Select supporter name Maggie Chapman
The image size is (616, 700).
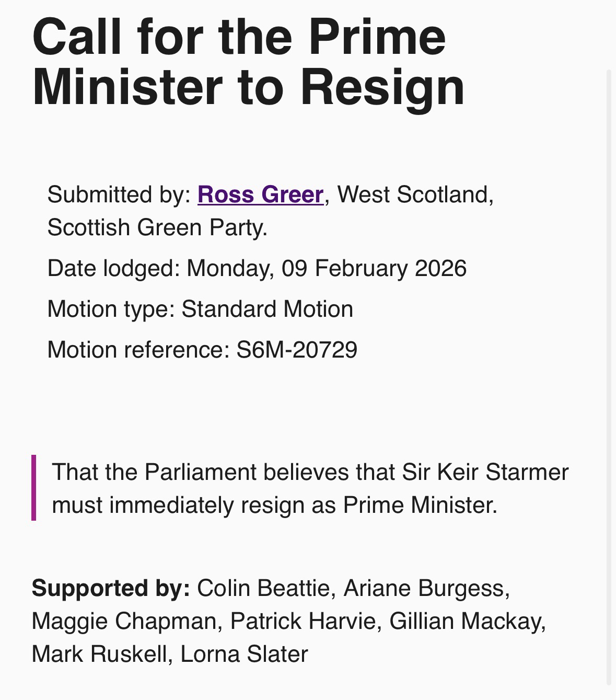[x=124, y=621]
